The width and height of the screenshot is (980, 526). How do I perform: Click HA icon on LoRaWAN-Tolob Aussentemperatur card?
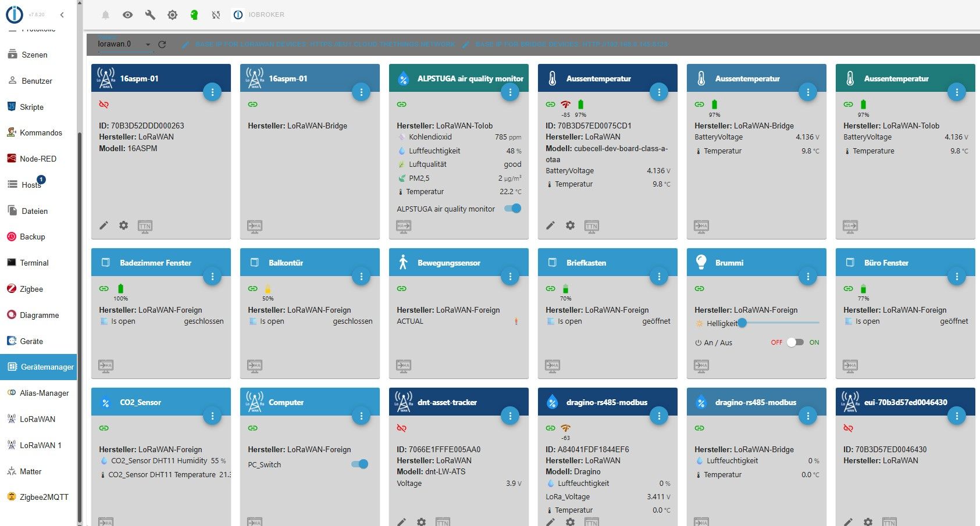pyautogui.click(x=850, y=226)
